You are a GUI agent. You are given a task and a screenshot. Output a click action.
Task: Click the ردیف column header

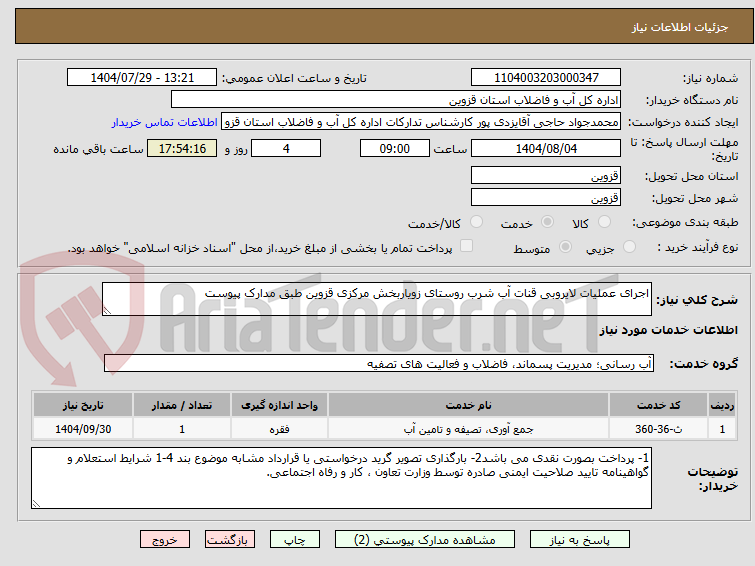point(722,405)
